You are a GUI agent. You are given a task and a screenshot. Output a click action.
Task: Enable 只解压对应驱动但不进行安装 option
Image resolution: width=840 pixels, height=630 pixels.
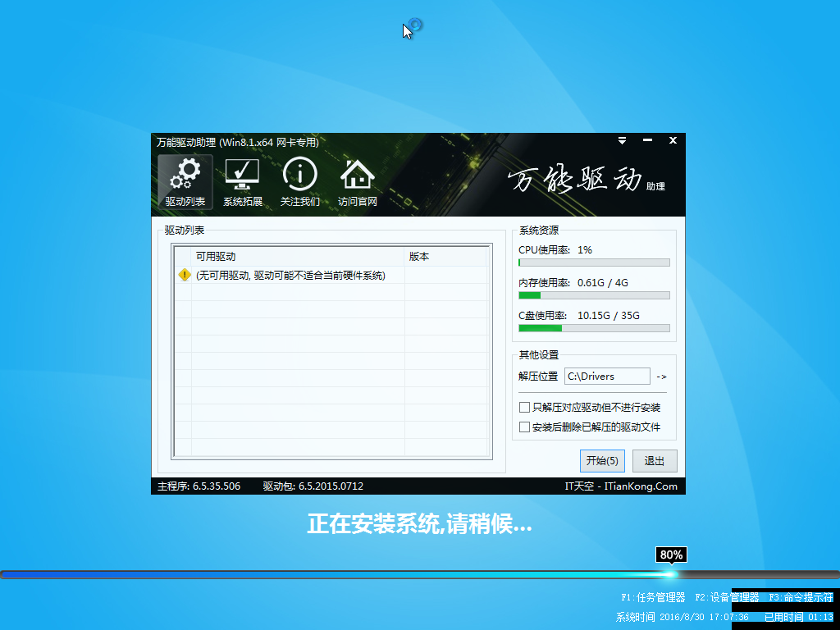(524, 406)
